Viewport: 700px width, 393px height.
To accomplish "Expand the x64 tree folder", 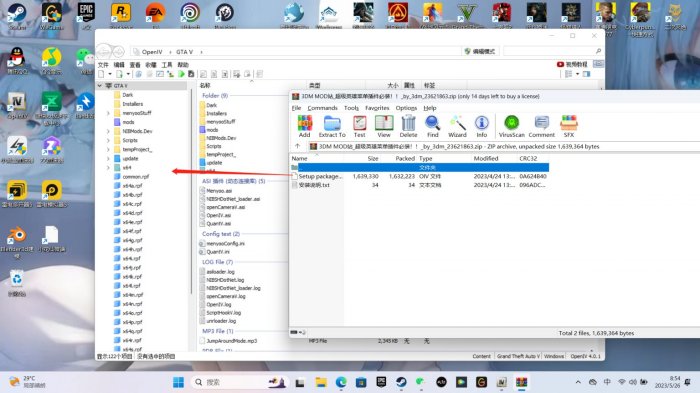I will (x=108, y=167).
